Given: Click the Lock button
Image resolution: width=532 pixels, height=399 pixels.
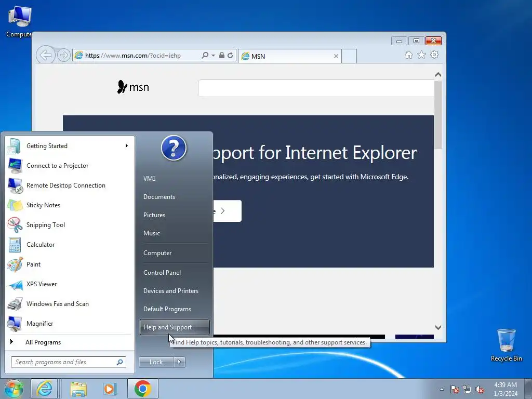Looking at the screenshot, I should [x=156, y=362].
